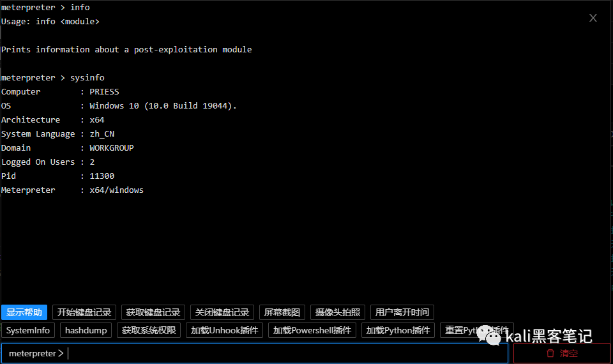Run the SystemInfo command button
613x364 pixels.
tap(28, 330)
